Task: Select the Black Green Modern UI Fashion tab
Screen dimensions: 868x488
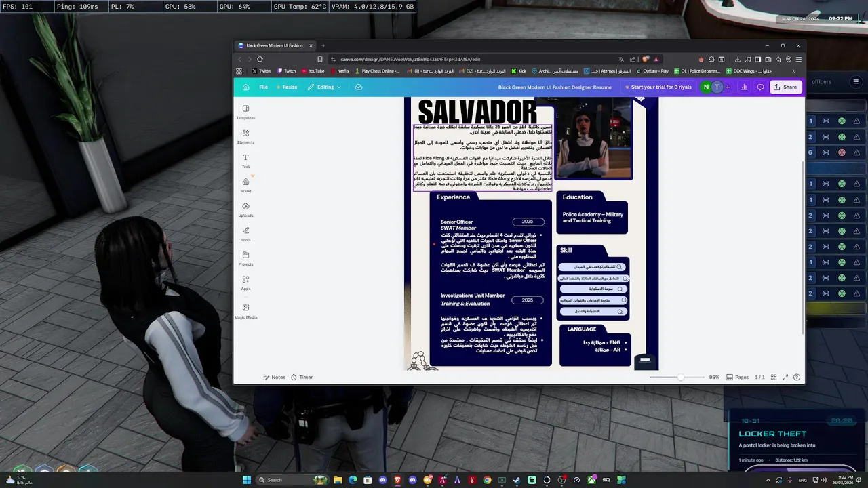Action: coord(275,45)
